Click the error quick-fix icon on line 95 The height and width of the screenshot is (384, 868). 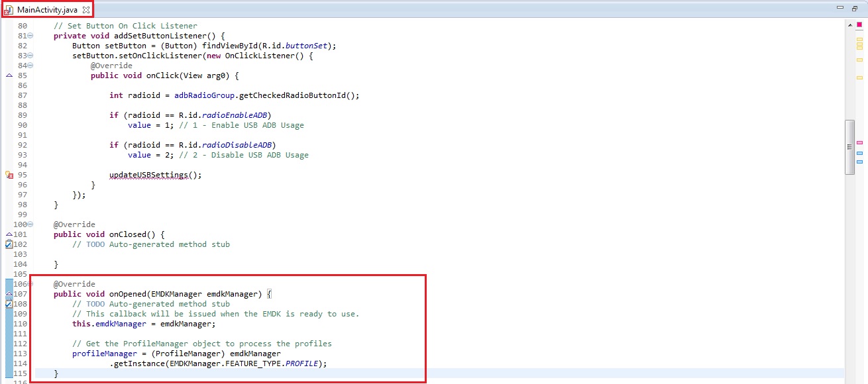pyautogui.click(x=9, y=175)
